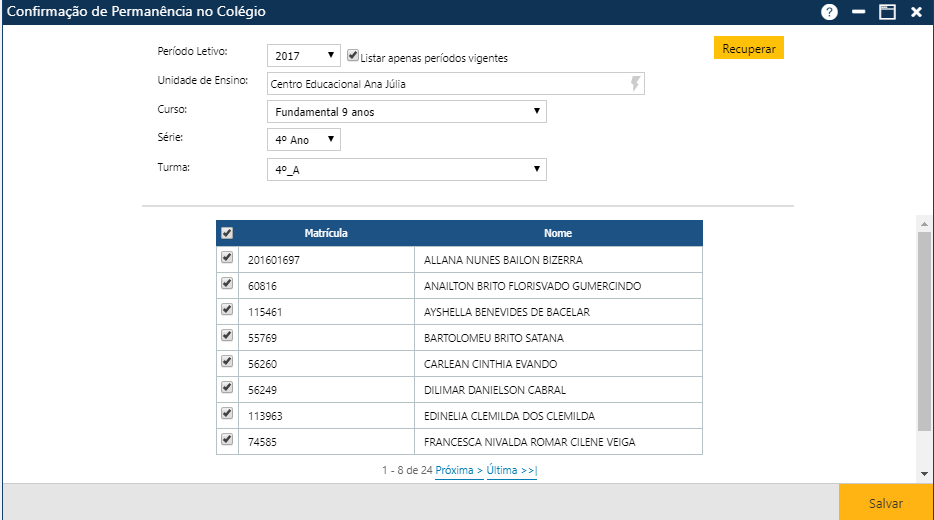Viewport: 934px width, 520px height.
Task: Expand the Curso dropdown Fundamental 9 anos
Action: pos(406,111)
